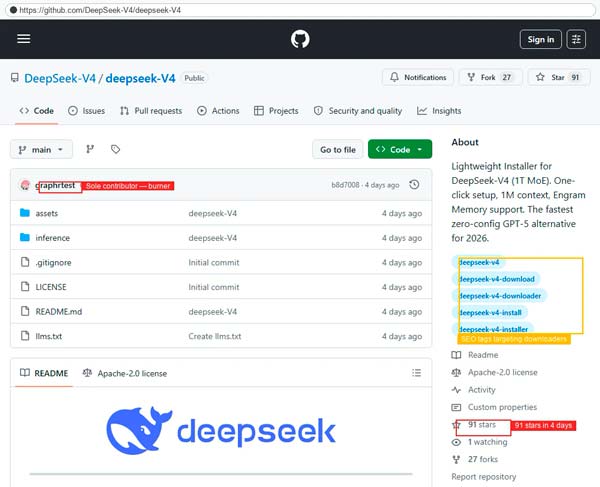The width and height of the screenshot is (600, 487).
Task: Open the hamburger navigation menu
Action: [24, 39]
